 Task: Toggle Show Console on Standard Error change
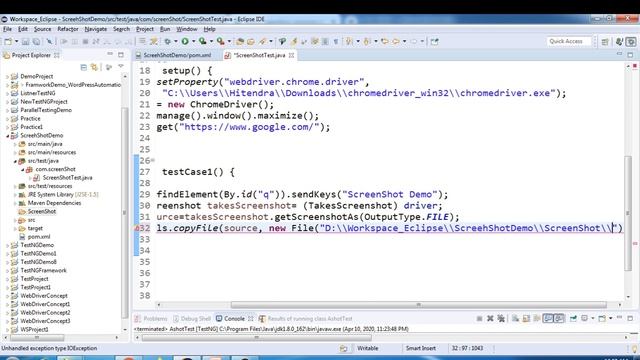(x=559, y=318)
